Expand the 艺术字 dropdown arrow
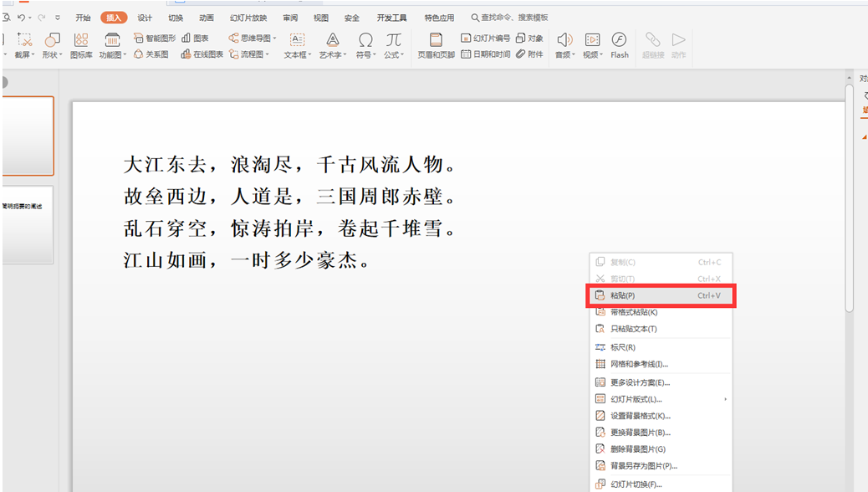868x492 pixels. click(345, 55)
